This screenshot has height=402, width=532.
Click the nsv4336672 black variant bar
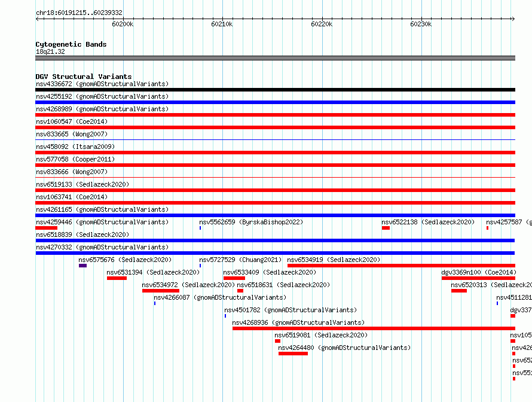pyautogui.click(x=275, y=90)
